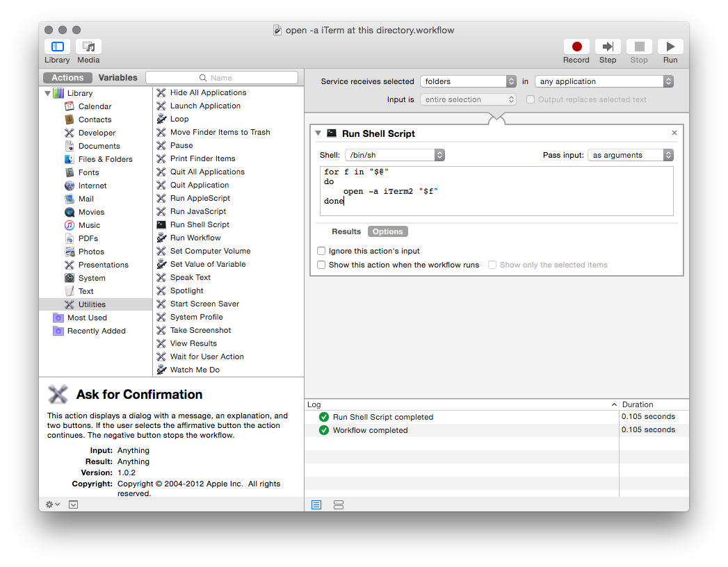Show the Results tab of the action
The image size is (728, 567).
tap(346, 231)
